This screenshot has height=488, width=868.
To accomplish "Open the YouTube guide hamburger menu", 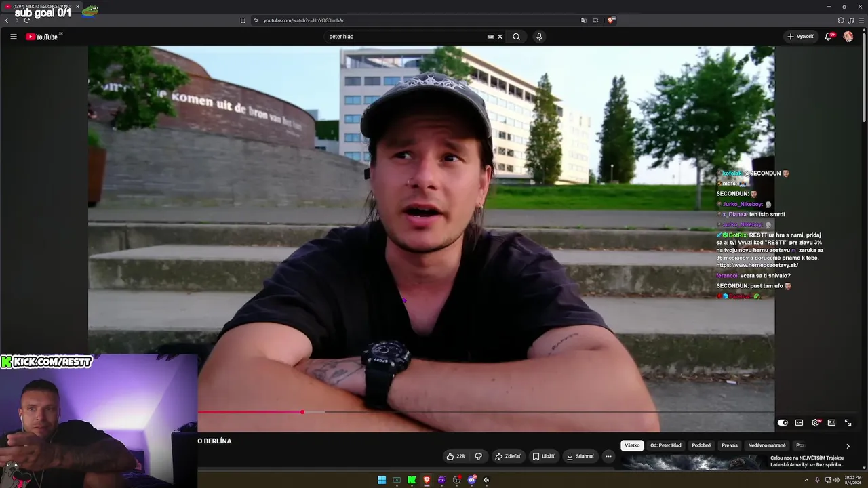I will pos(13,37).
